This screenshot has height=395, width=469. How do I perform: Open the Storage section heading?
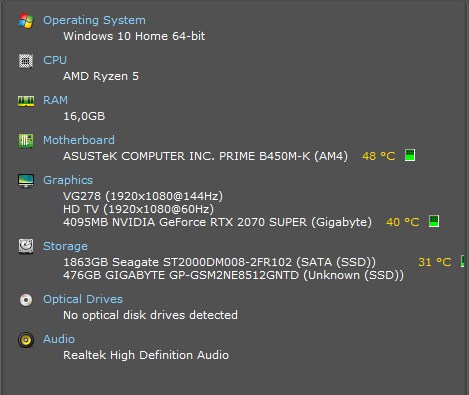65,246
